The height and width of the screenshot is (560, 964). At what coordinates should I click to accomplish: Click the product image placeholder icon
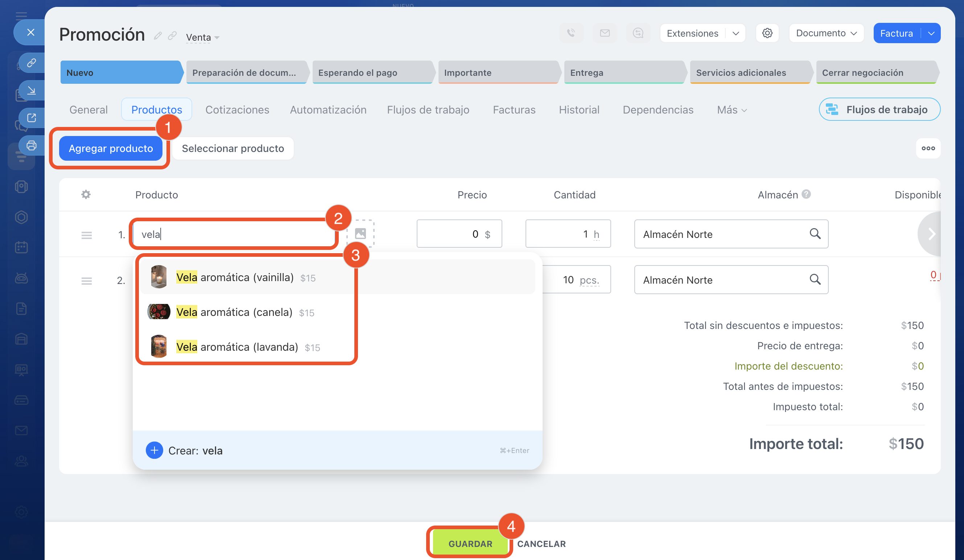click(360, 234)
